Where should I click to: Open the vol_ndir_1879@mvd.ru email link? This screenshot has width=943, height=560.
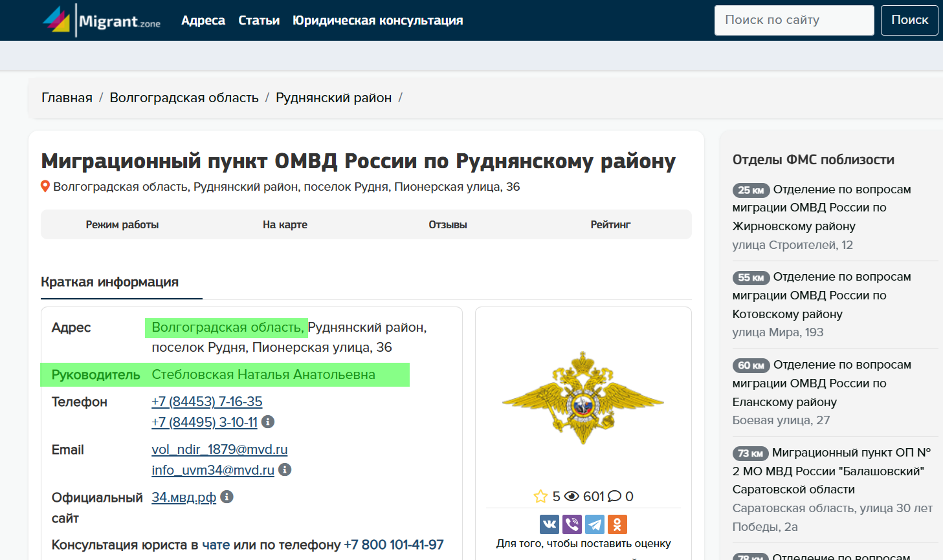click(x=219, y=449)
